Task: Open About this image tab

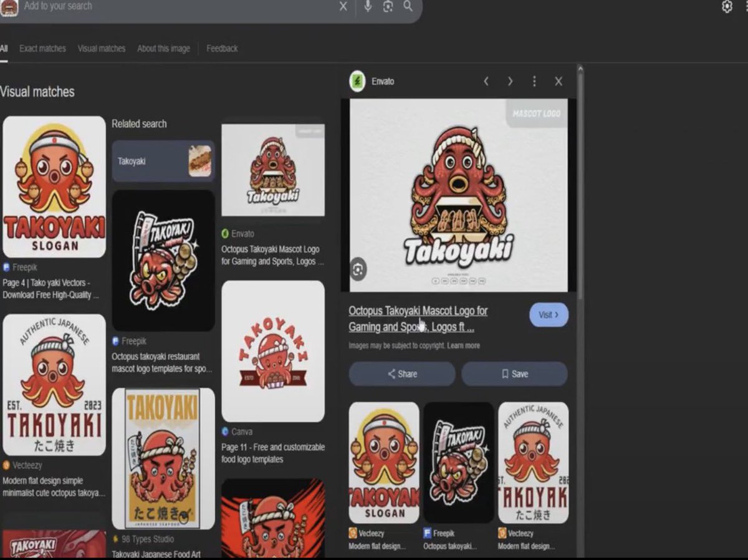Action: [163, 49]
